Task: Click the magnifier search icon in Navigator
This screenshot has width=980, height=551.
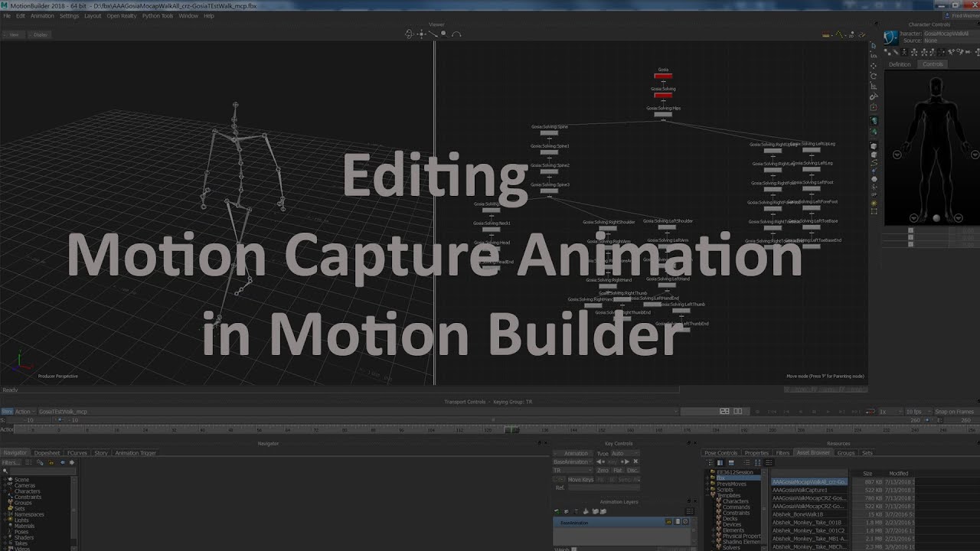Action: [x=5, y=471]
